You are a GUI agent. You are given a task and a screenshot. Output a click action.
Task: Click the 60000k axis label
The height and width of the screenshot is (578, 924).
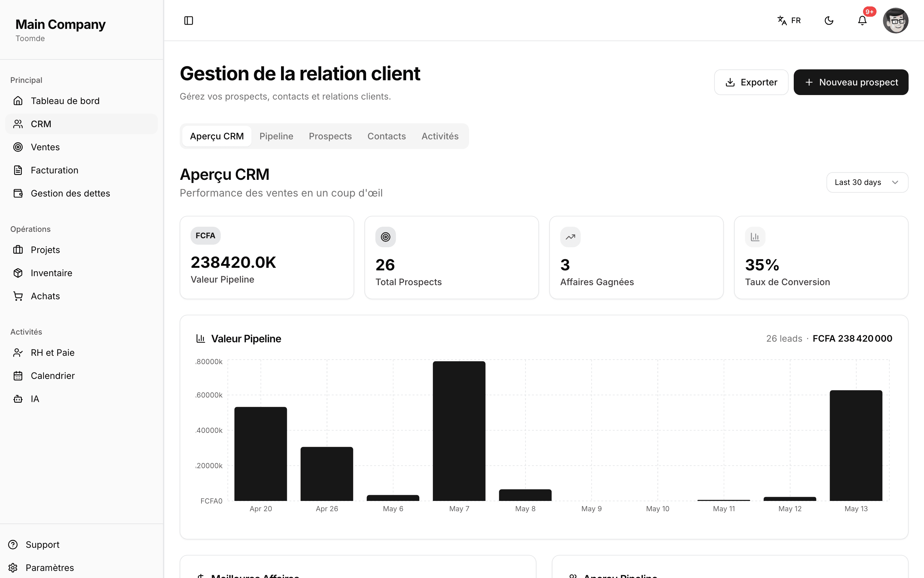pyautogui.click(x=209, y=395)
